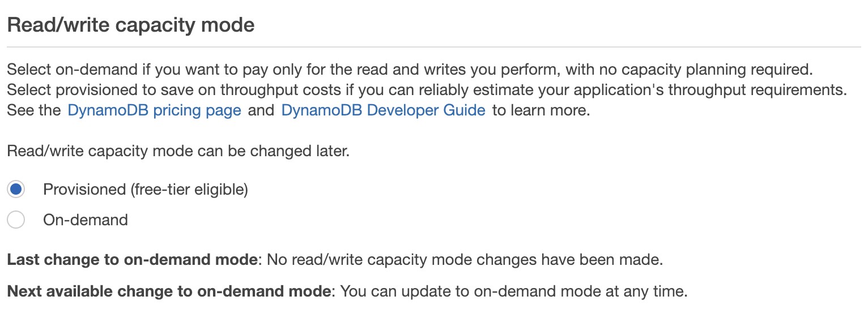Open the DynamoDB Developer Guide link

click(383, 110)
